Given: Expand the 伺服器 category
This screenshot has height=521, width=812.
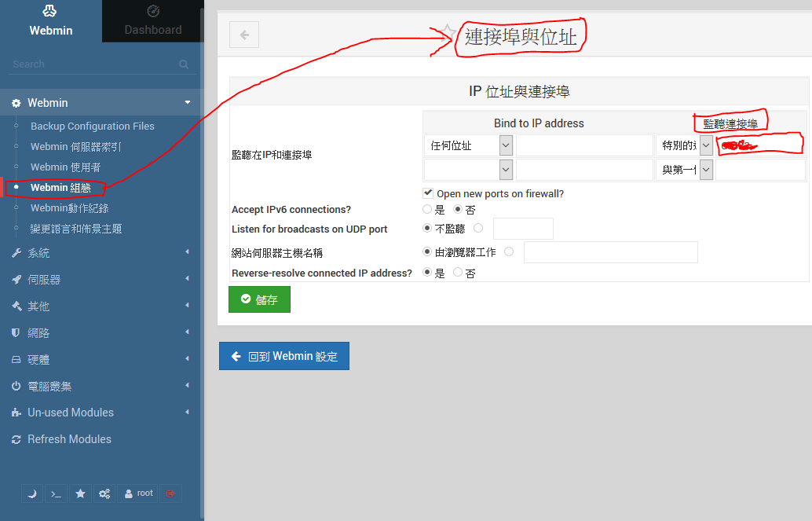Looking at the screenshot, I should coord(102,280).
